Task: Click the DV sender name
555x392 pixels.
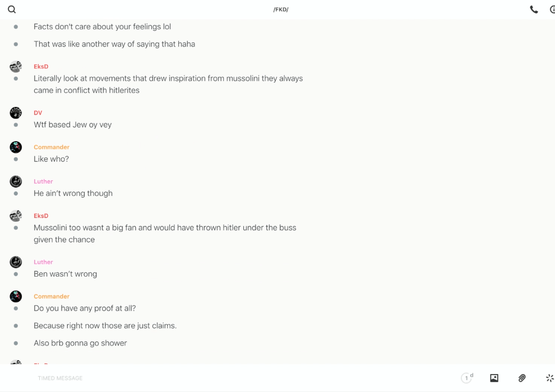Action: (x=38, y=113)
